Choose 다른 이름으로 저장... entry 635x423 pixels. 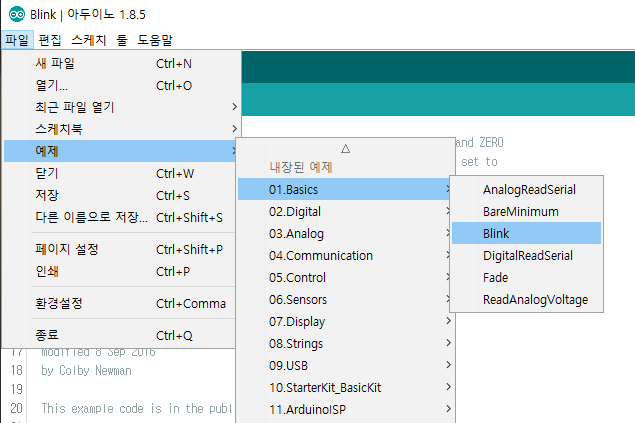point(119,217)
